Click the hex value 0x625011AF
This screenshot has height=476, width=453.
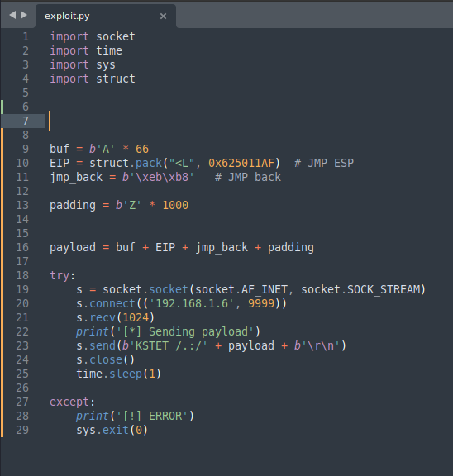pyautogui.click(x=241, y=163)
